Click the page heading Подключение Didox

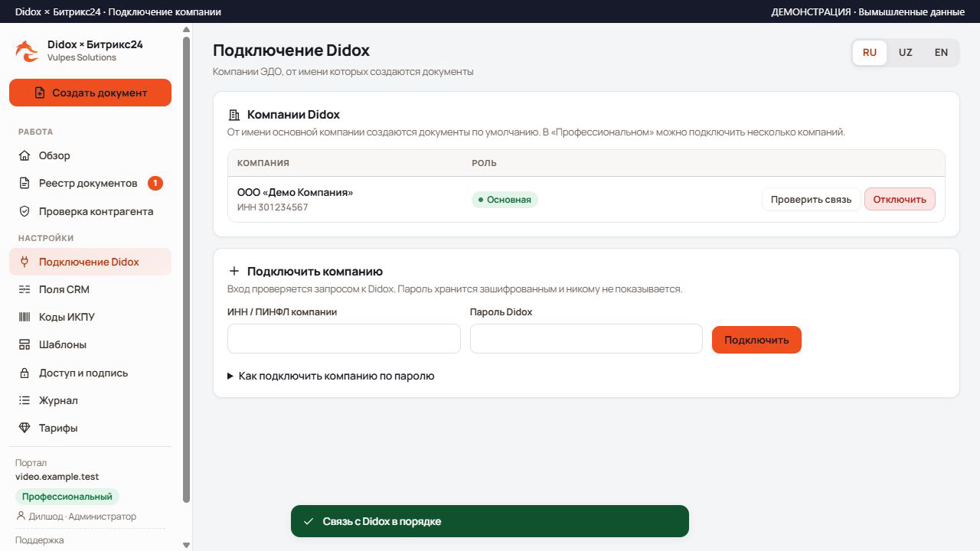click(291, 51)
